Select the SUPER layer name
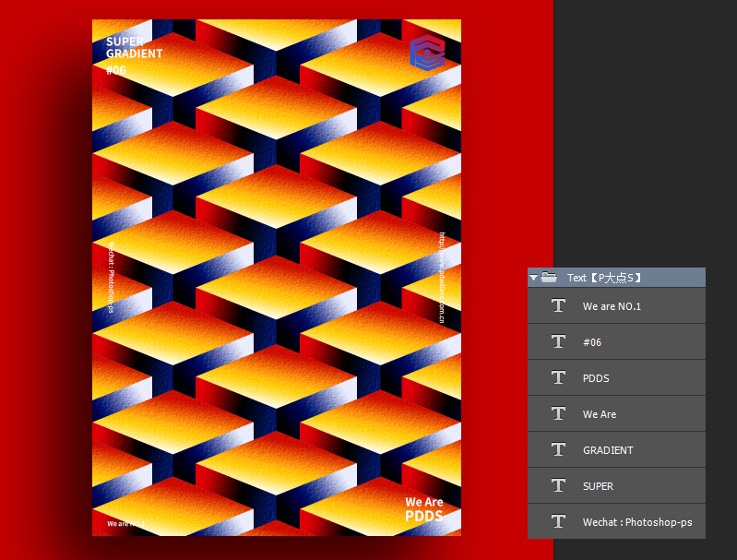The width and height of the screenshot is (737, 560). point(598,486)
